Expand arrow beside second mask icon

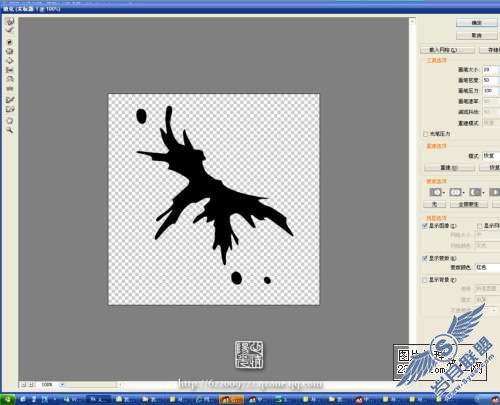pos(464,193)
